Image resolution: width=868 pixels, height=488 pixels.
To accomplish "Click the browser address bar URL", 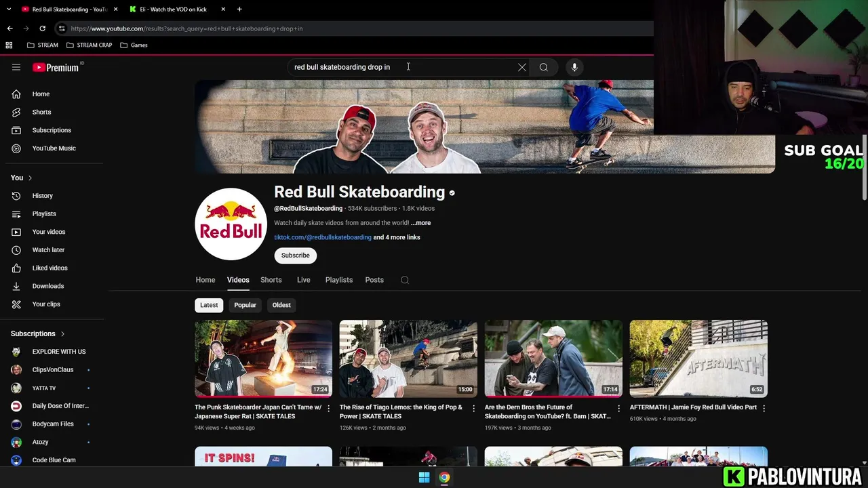I will point(186,28).
